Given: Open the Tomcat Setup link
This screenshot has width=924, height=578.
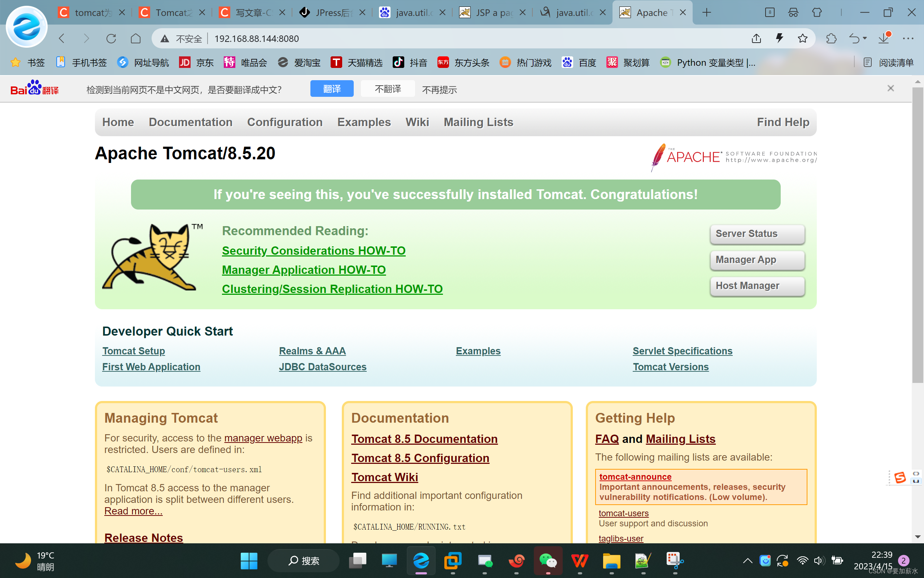Looking at the screenshot, I should pyautogui.click(x=134, y=351).
